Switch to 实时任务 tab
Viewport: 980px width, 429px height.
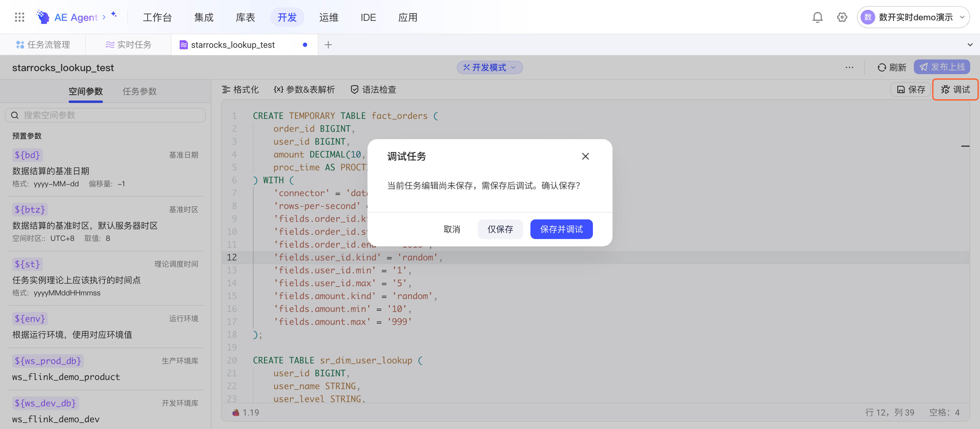point(128,45)
